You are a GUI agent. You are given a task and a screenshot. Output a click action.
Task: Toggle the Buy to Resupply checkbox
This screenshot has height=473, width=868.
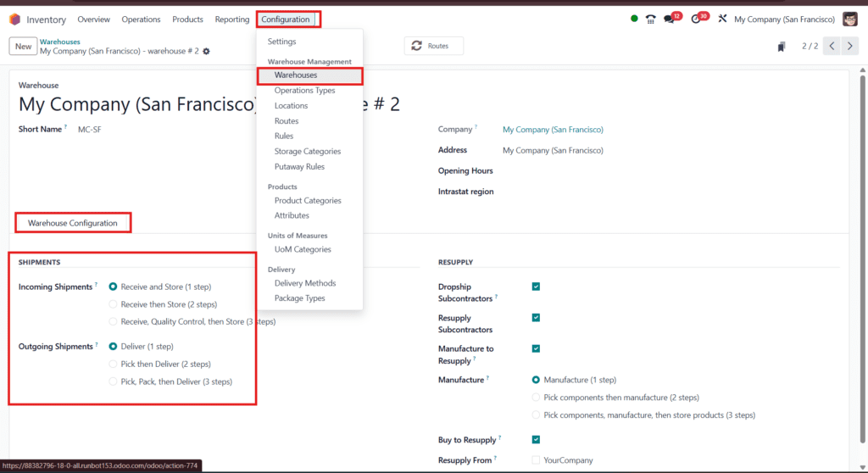click(x=536, y=439)
